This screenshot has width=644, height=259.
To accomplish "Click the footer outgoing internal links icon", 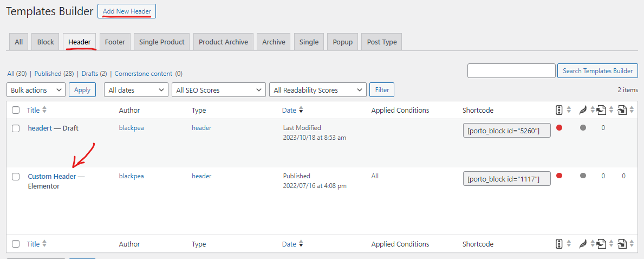I will tap(601, 244).
